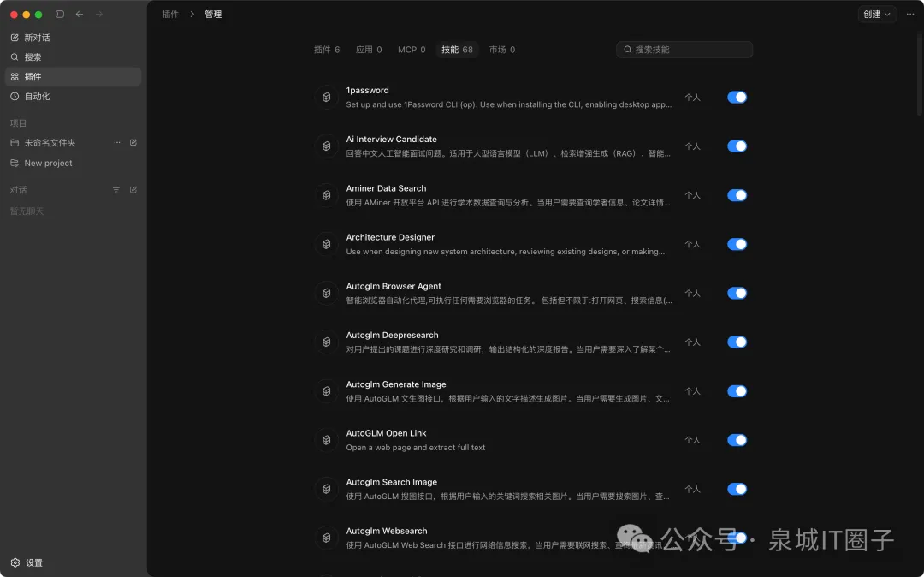This screenshot has height=577, width=924.
Task: Open 搜索 in the sidebar
Action: [73, 57]
